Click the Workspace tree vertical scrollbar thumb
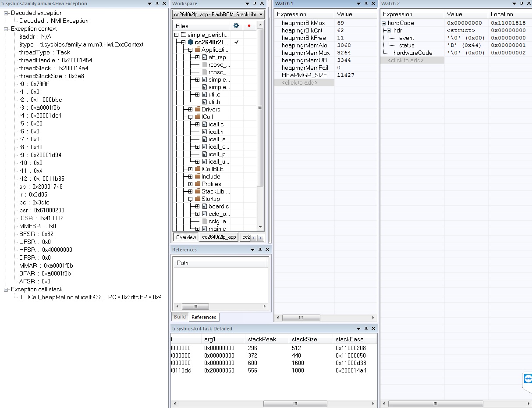 click(x=260, y=107)
